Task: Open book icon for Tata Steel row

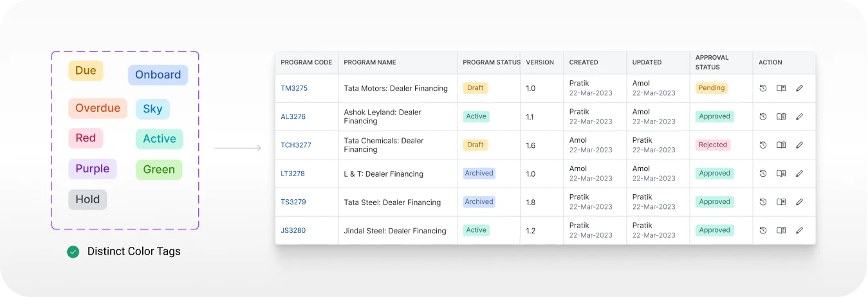Action: (x=781, y=202)
